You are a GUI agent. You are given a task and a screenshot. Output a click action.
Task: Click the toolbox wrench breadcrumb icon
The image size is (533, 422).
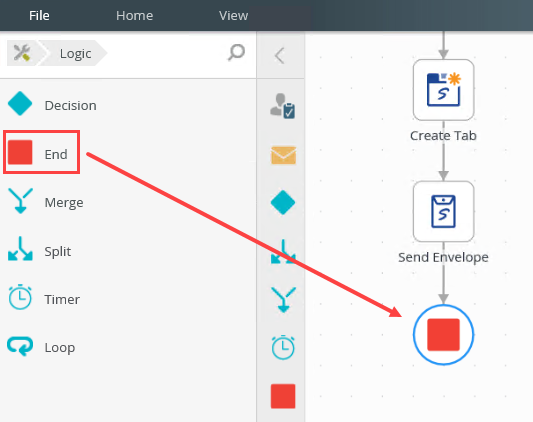[x=22, y=53]
